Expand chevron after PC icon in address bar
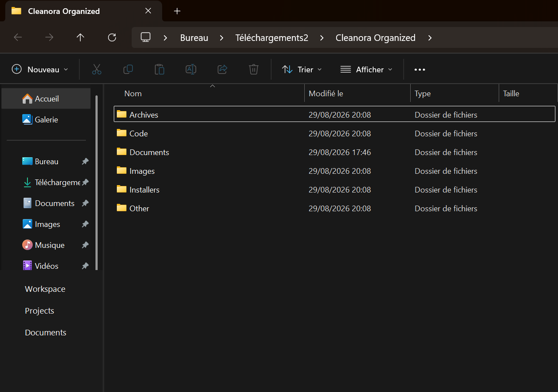Viewport: 558px width, 392px height. tap(165, 38)
